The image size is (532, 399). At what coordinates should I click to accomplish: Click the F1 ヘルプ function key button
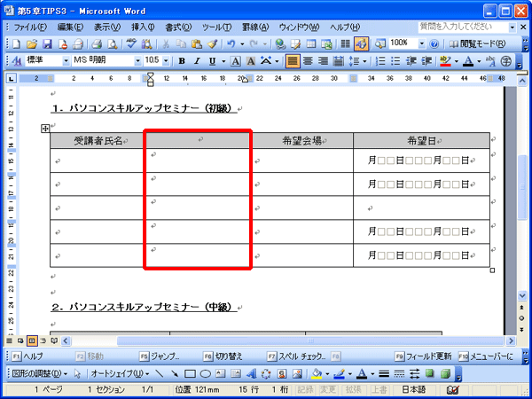pyautogui.click(x=27, y=356)
